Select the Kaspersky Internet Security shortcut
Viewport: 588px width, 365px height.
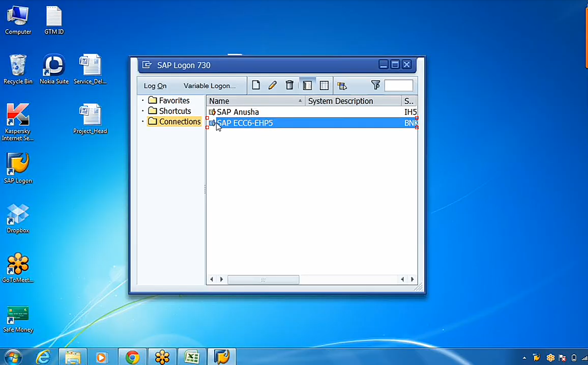coord(18,122)
